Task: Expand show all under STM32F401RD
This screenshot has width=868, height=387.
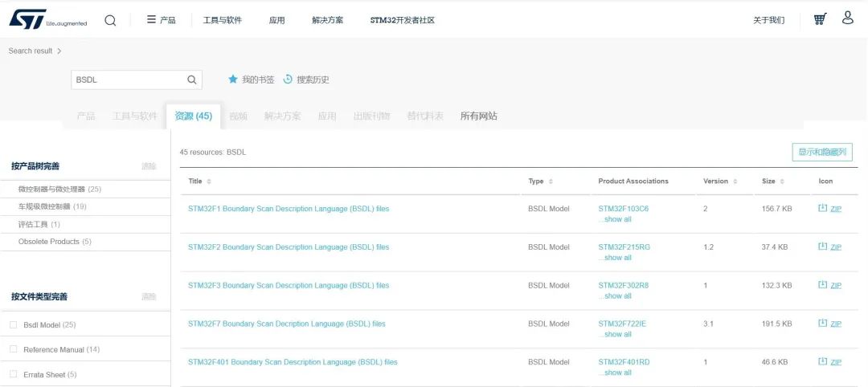Action: pos(615,373)
